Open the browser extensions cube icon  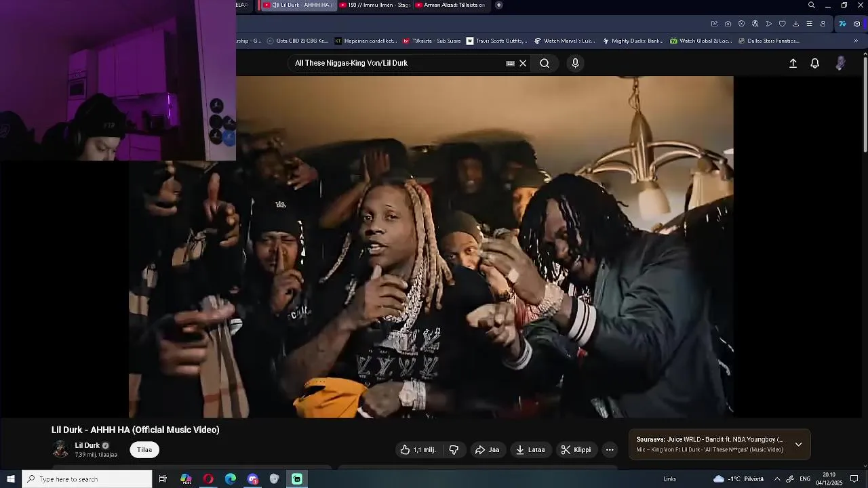tap(856, 24)
